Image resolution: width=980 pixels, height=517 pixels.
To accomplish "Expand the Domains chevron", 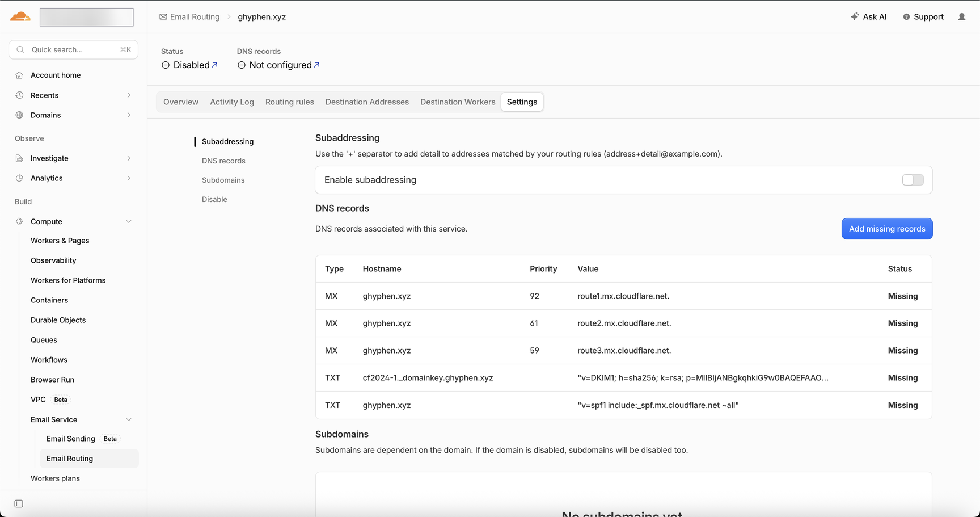I will point(129,115).
